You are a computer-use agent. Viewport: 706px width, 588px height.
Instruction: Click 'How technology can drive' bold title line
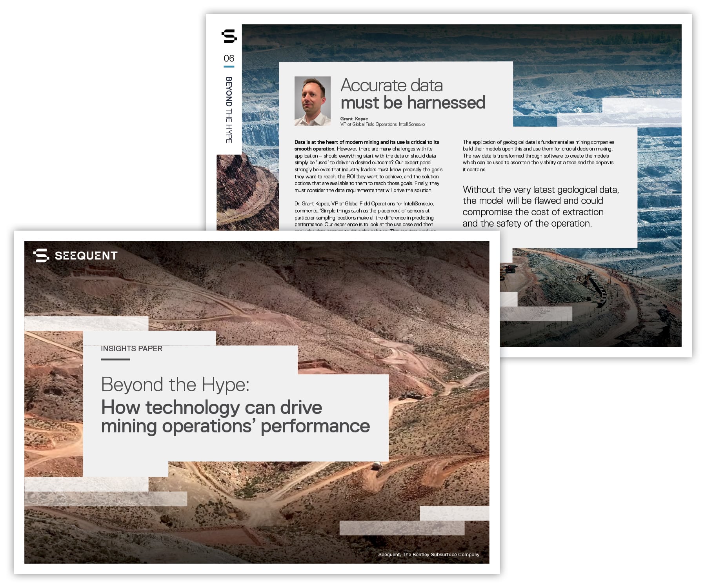(211, 408)
